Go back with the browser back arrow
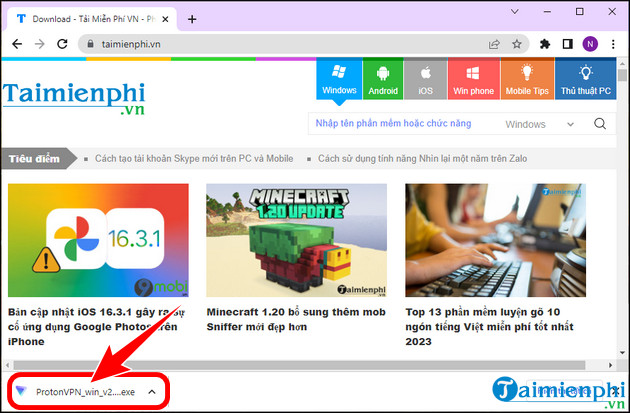Viewport: 630px width, 413px height. pos(17,44)
